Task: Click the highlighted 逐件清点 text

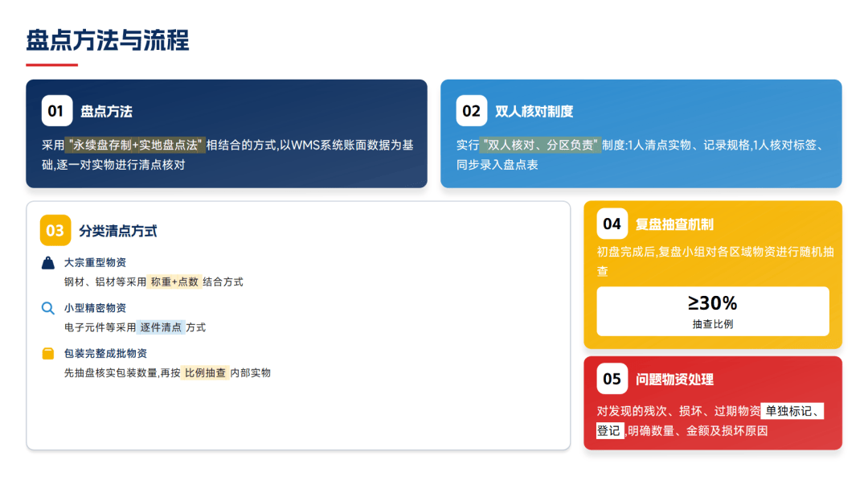Action: 162,327
